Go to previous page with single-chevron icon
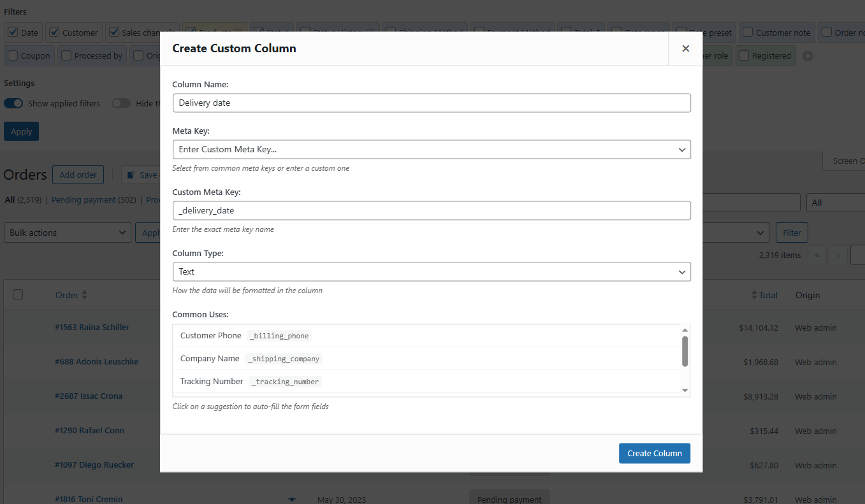The image size is (865, 504). click(x=838, y=254)
